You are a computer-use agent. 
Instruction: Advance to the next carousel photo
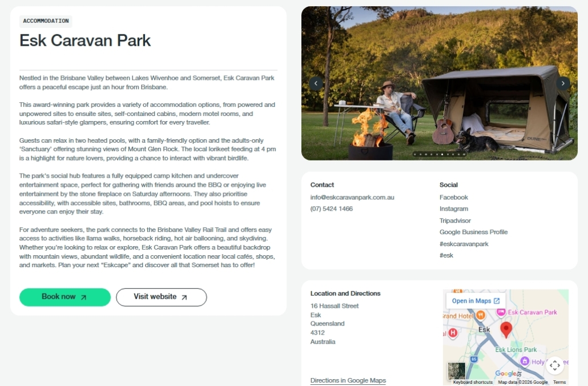(563, 83)
